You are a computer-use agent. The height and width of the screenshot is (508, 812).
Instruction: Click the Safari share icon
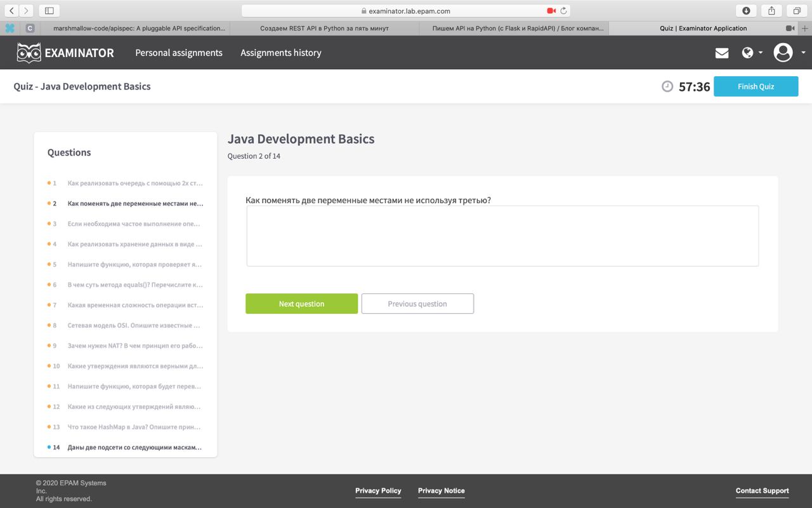coord(771,11)
